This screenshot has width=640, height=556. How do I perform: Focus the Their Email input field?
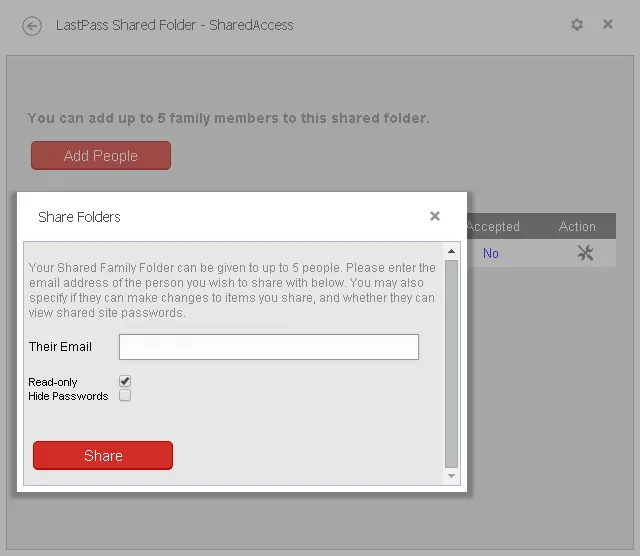coord(269,347)
